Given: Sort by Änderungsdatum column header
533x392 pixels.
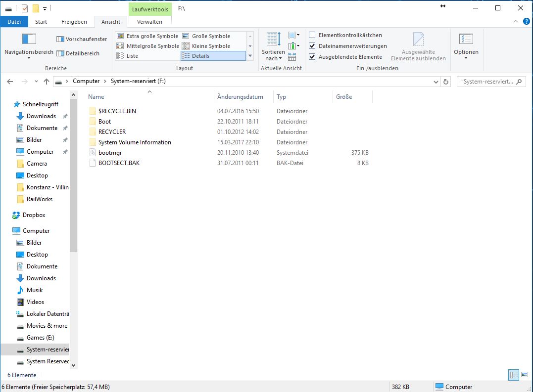Looking at the screenshot, I should tap(240, 97).
